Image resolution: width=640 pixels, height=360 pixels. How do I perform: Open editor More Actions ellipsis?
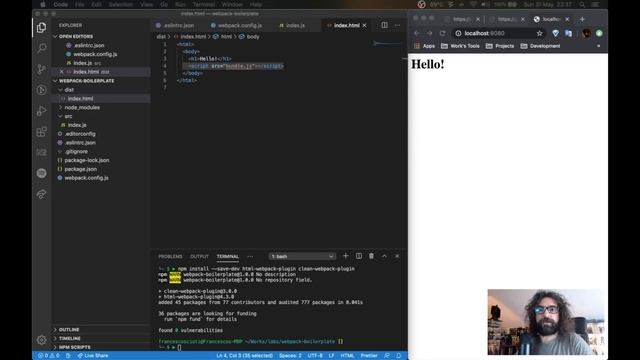397,25
